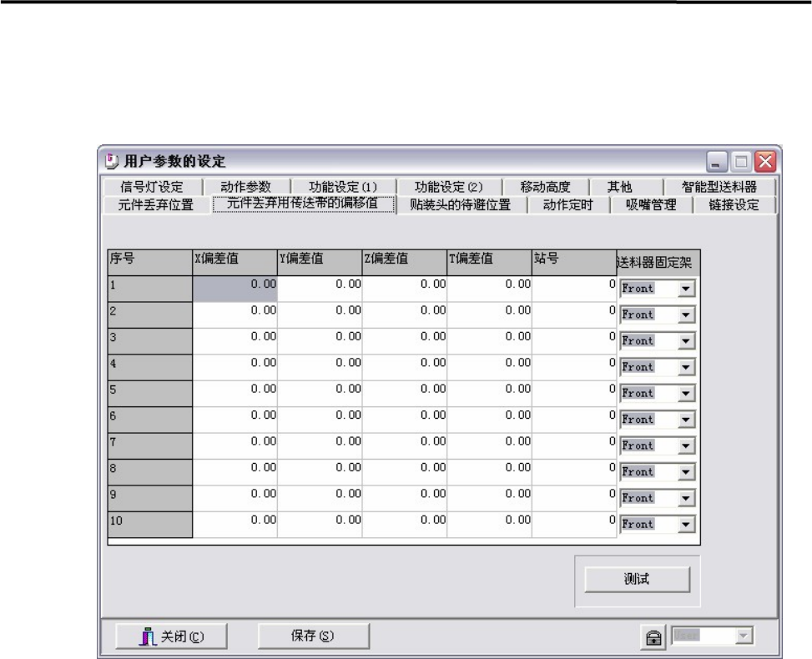
Task: Open the row 4 Front dropdown
Action: 686,367
